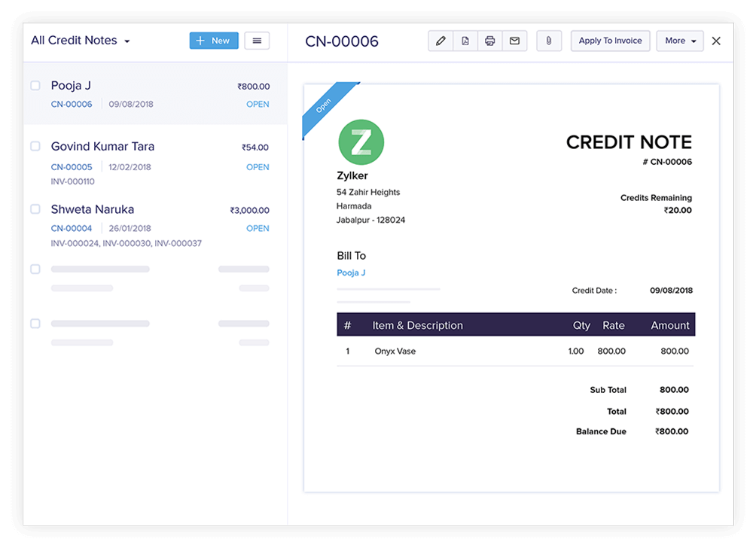Click the email envelope icon
756x548 pixels.
(x=514, y=41)
